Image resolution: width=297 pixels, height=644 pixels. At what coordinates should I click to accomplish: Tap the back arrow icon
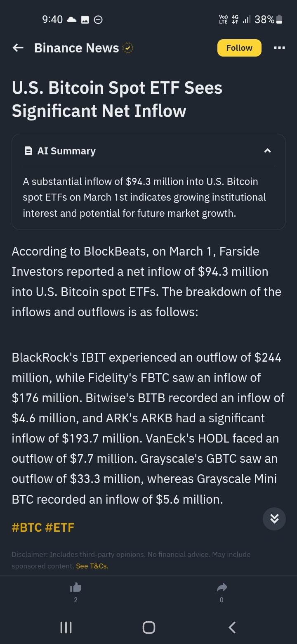click(18, 48)
